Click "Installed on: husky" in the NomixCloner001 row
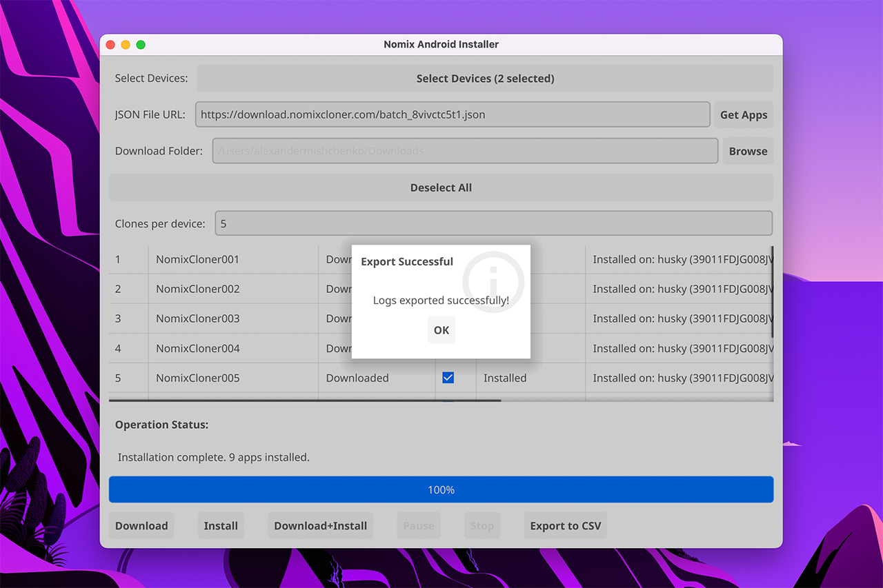This screenshot has width=883, height=588. tap(679, 259)
